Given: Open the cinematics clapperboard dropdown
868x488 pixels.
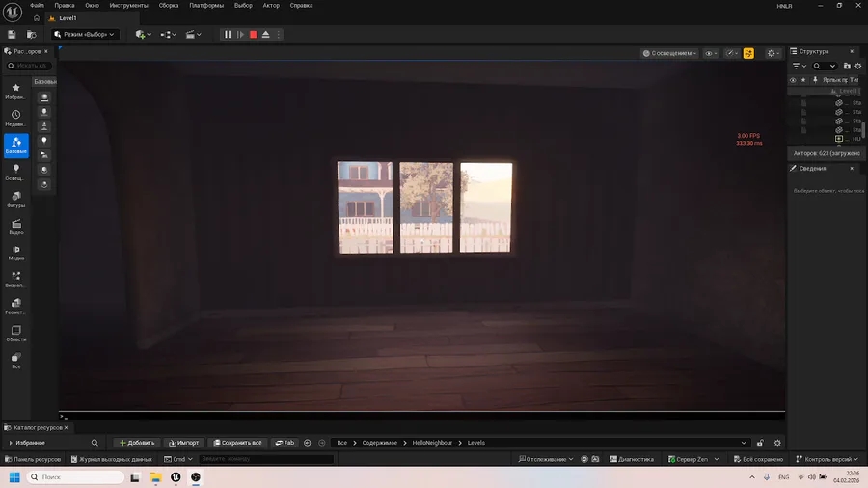Looking at the screenshot, I should [193, 35].
